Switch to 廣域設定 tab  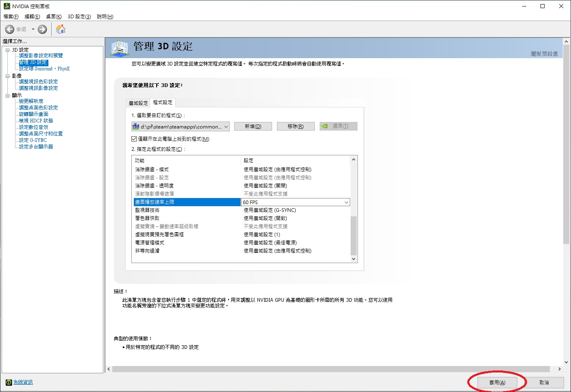click(x=138, y=103)
